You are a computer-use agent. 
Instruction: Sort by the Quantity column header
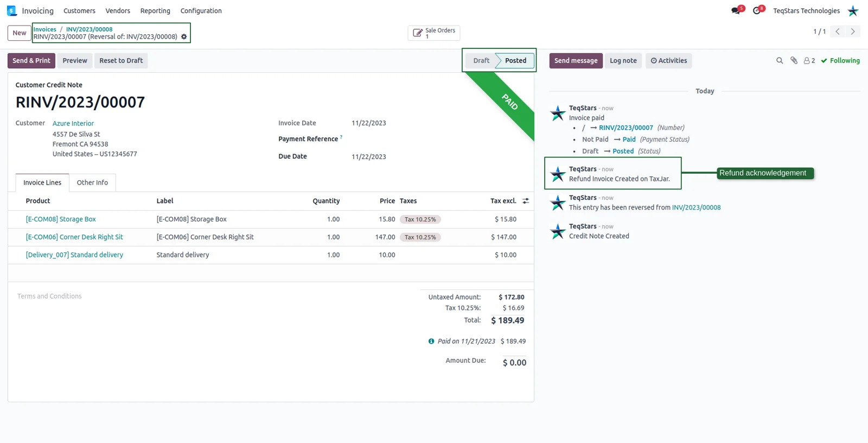326,201
